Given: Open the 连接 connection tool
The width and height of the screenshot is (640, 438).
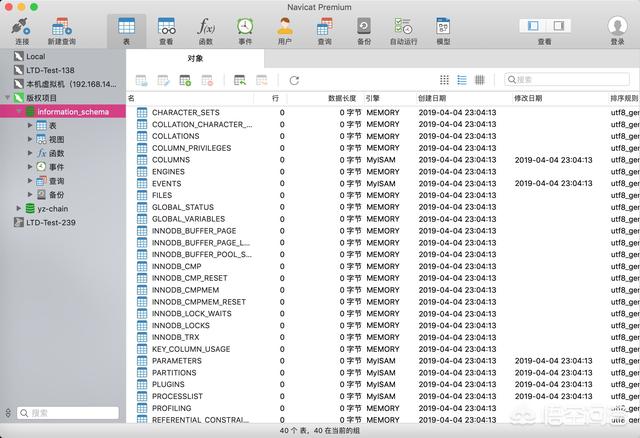Looking at the screenshot, I should point(22,31).
